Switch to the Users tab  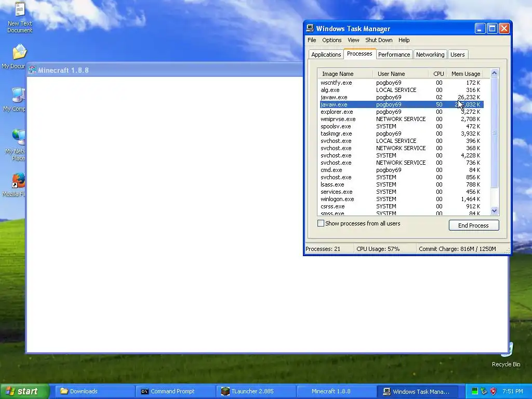click(457, 55)
